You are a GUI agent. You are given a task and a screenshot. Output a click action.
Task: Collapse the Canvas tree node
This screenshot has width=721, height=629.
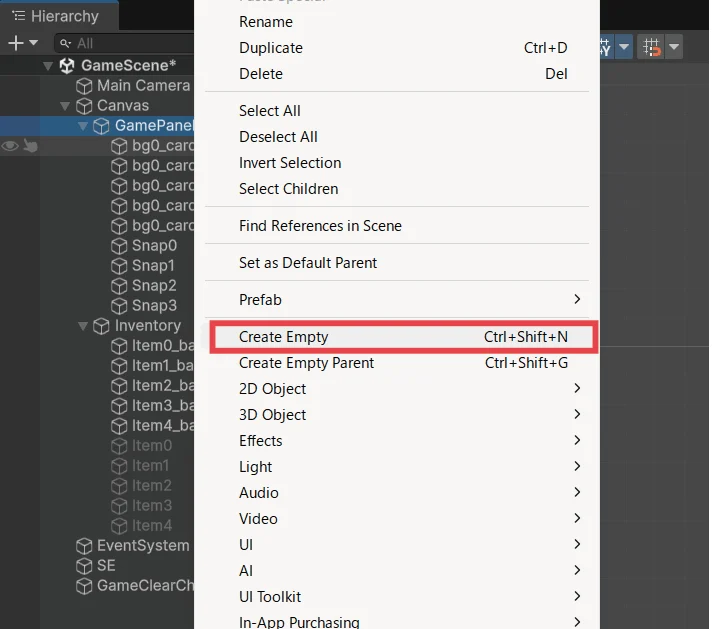click(x=66, y=106)
